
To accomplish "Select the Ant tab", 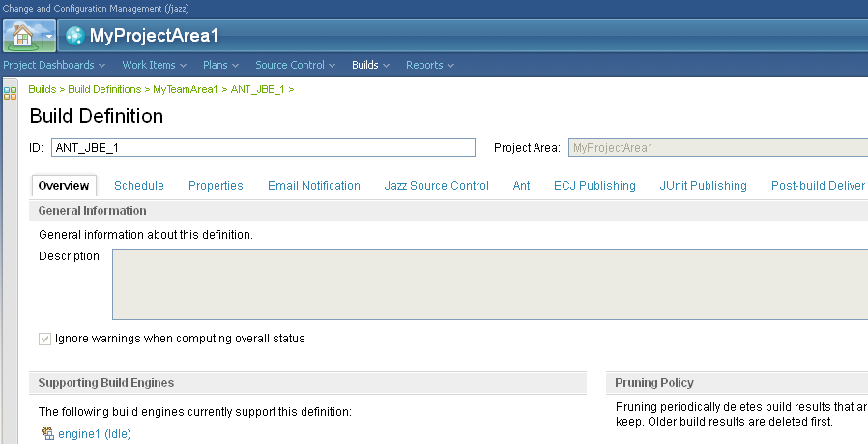I will tap(521, 186).
